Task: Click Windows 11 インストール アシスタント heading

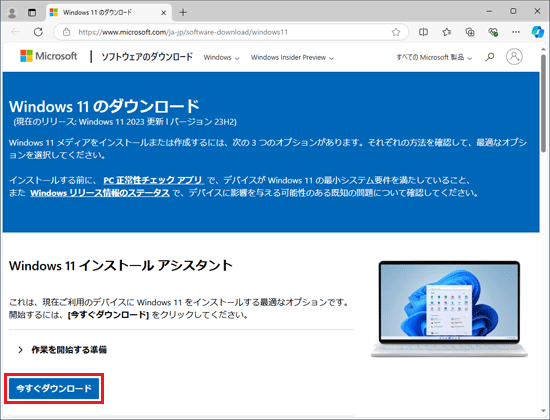Action: coord(121,266)
